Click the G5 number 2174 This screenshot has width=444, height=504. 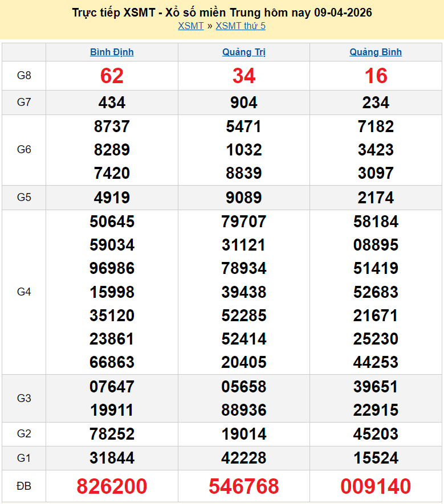(376, 198)
